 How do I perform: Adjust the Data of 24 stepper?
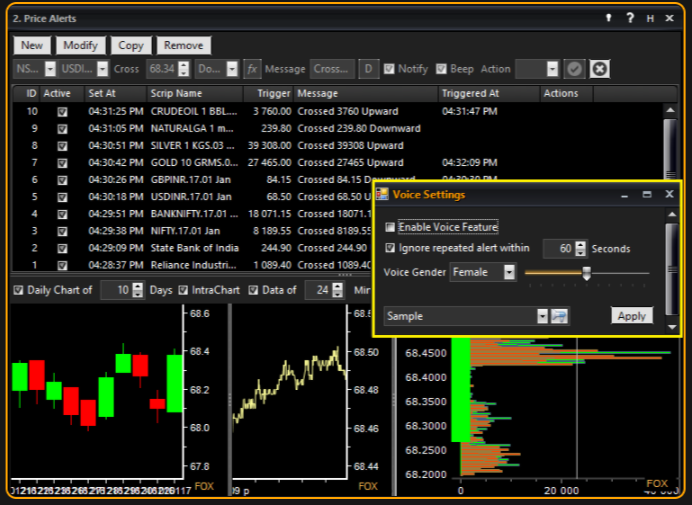pos(338,290)
